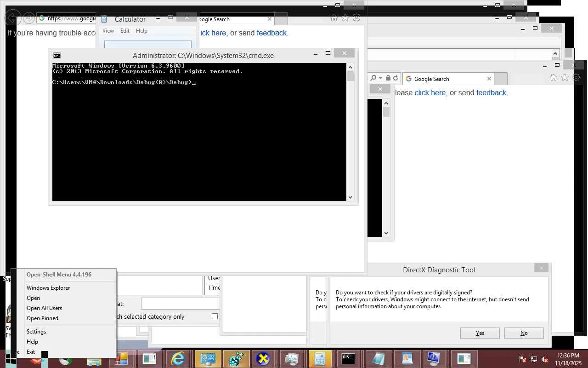The width and height of the screenshot is (588, 368).
Task: Open the tilted notepad taskbar icon
Action: 378,358
